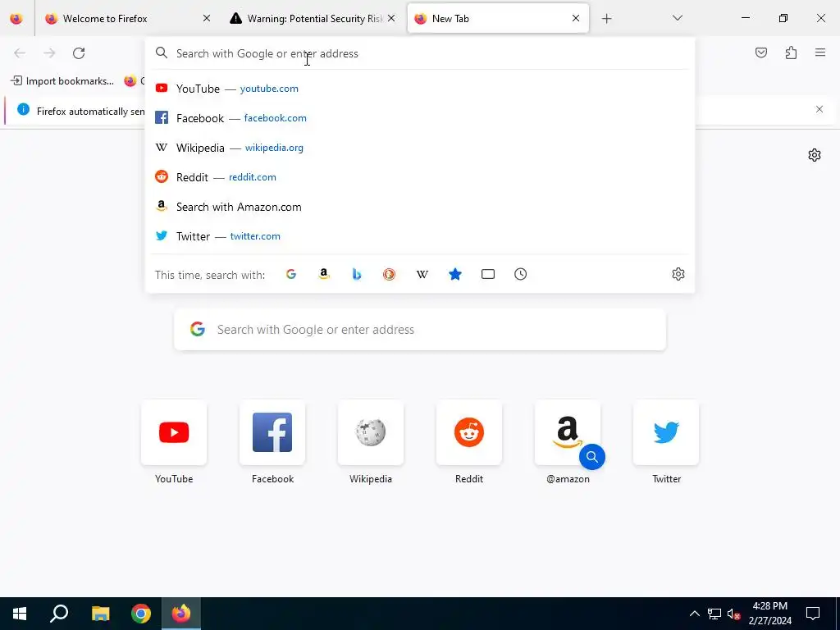Viewport: 840px width, 630px height.
Task: Open the Wikipedia shortcut tile
Action: click(371, 432)
